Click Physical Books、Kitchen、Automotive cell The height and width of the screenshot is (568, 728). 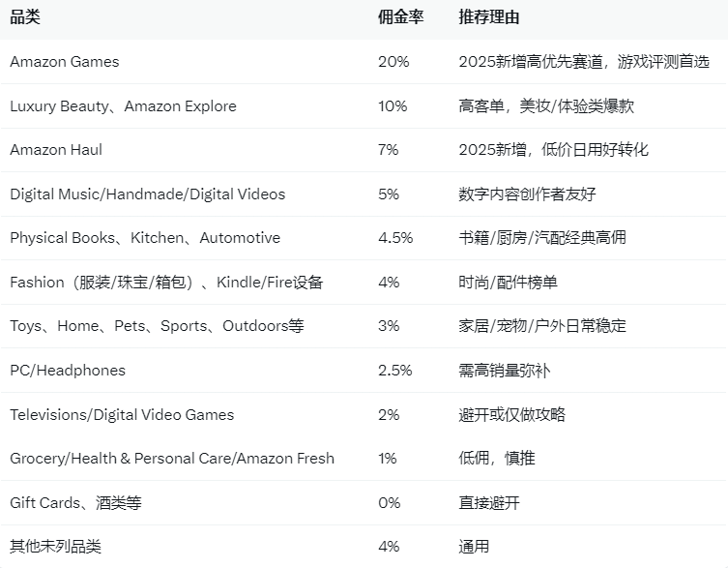coord(145,238)
